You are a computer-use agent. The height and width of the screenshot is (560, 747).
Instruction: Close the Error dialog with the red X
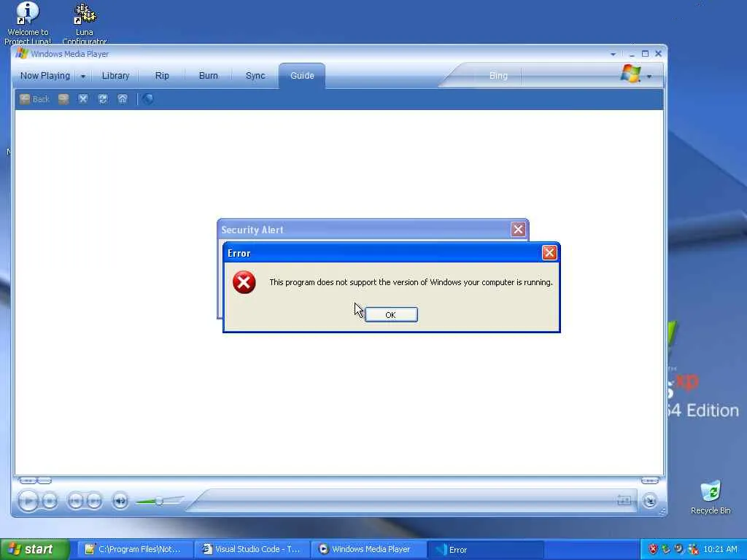pos(549,253)
